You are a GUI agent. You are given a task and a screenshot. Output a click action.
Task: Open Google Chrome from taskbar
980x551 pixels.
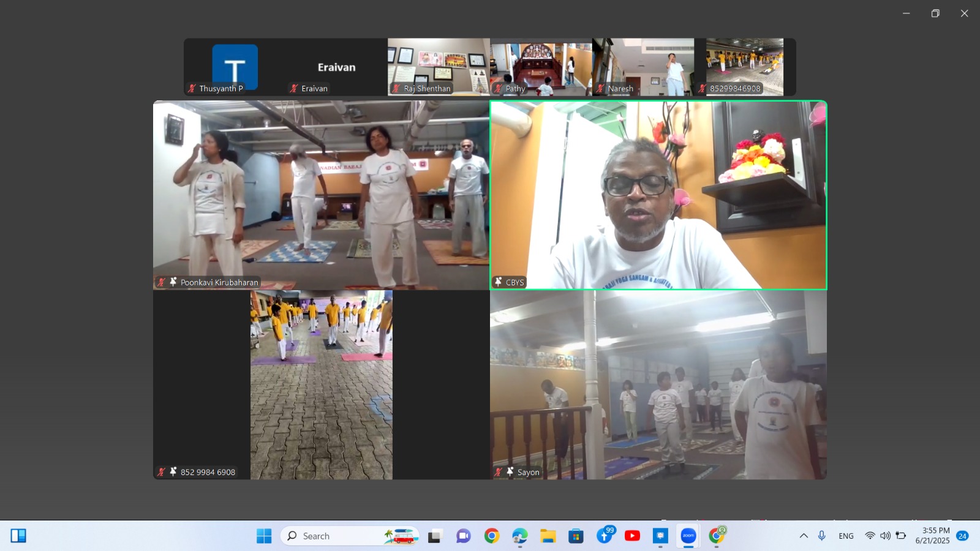pos(491,536)
